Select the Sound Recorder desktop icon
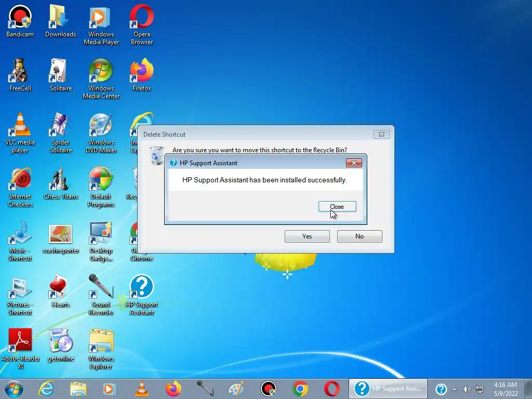This screenshot has width=532, height=399. pos(101,295)
